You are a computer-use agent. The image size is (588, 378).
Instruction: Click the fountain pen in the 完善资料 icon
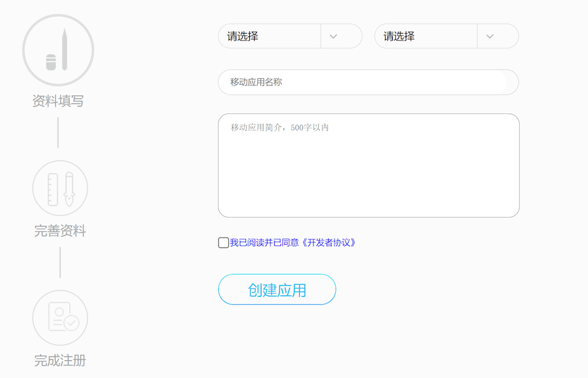(69, 189)
